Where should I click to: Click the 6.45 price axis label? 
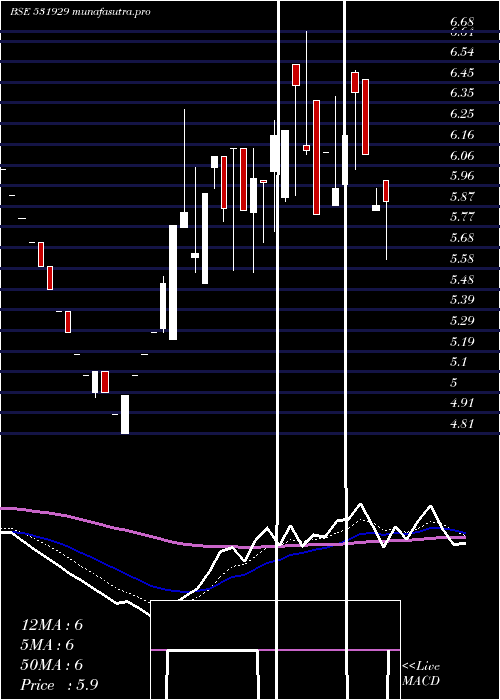[462, 72]
